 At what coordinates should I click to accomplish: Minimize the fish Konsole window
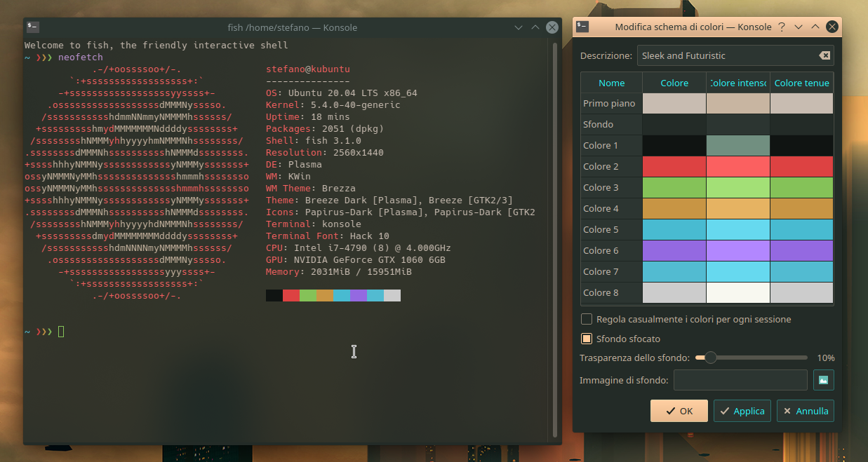pyautogui.click(x=519, y=27)
